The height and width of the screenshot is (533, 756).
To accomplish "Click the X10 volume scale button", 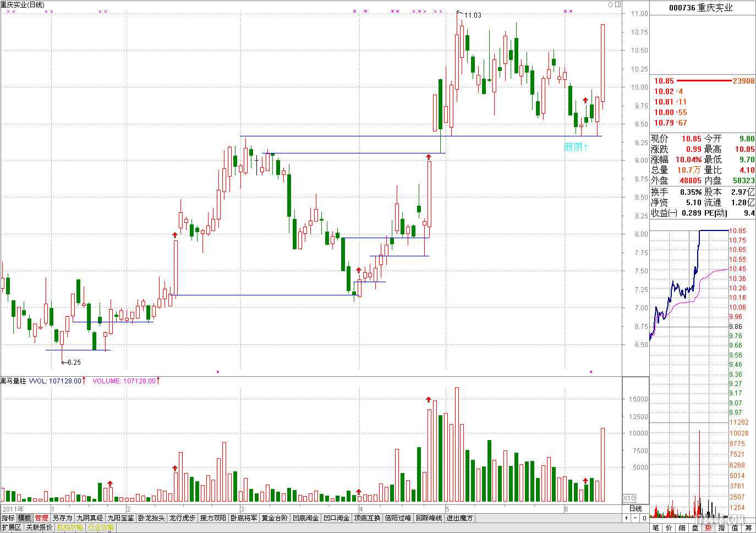I will (629, 498).
